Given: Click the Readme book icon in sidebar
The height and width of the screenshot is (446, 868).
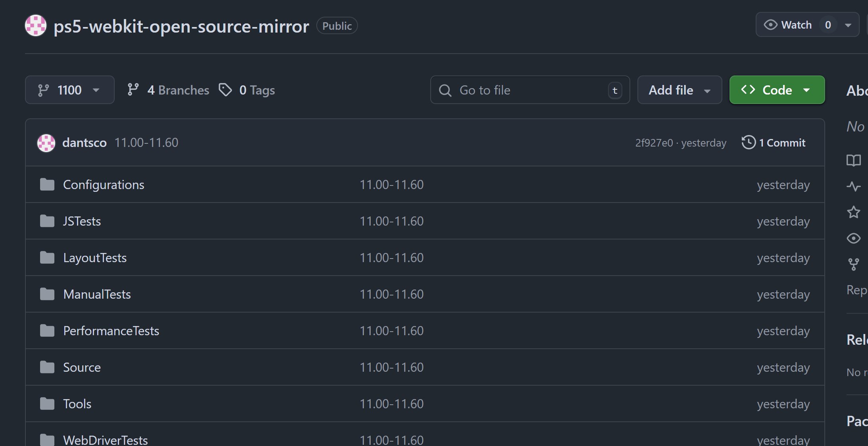Looking at the screenshot, I should click(854, 160).
